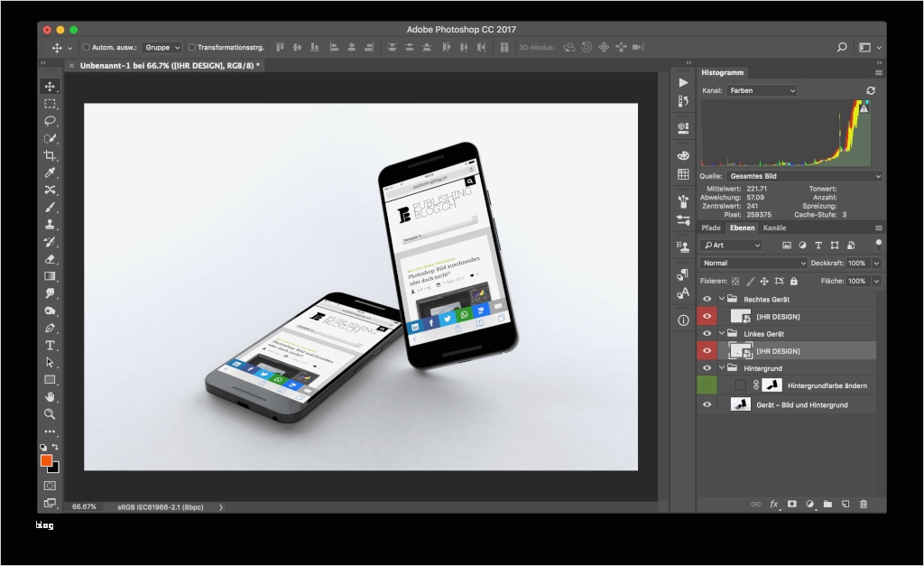Open the Quelle Gesamtes Bild dropdown

click(804, 176)
